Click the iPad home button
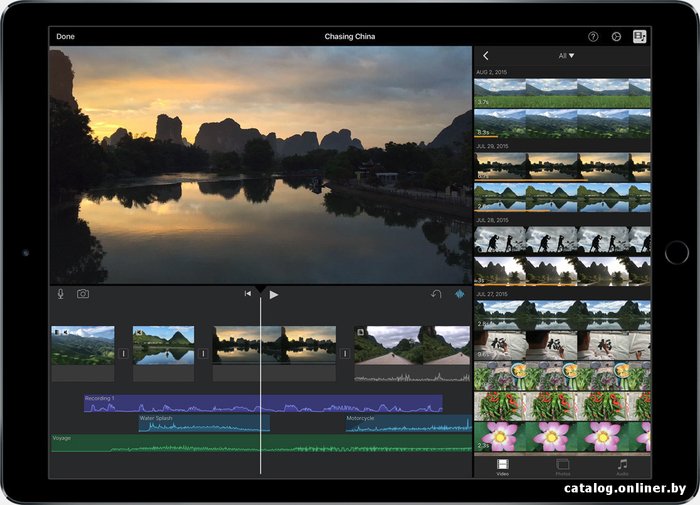Image resolution: width=700 pixels, height=505 pixels. pos(676,252)
